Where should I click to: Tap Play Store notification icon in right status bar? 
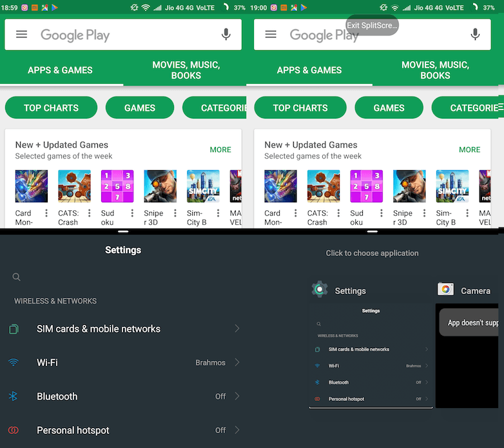point(304,8)
